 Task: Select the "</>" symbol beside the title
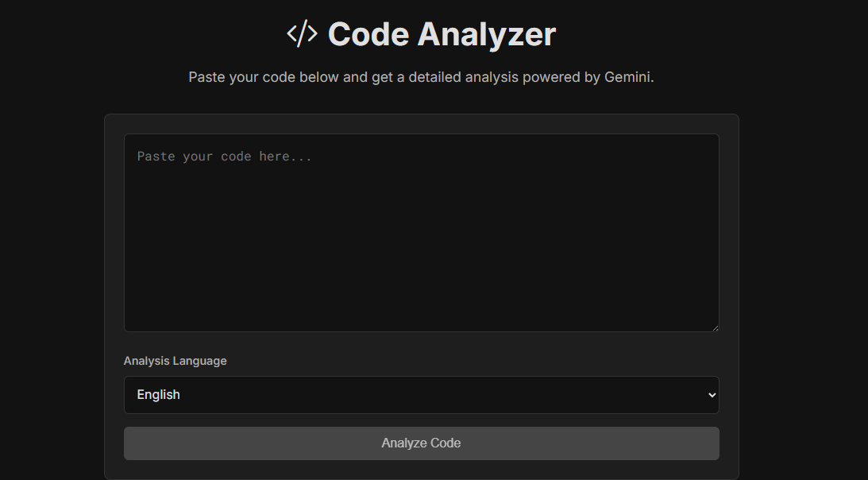[303, 34]
